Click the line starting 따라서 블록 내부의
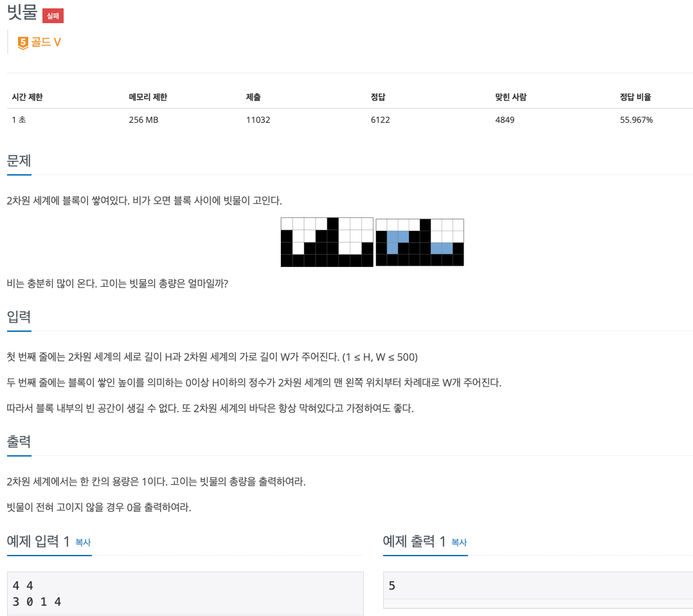693x616 pixels. [x=210, y=408]
